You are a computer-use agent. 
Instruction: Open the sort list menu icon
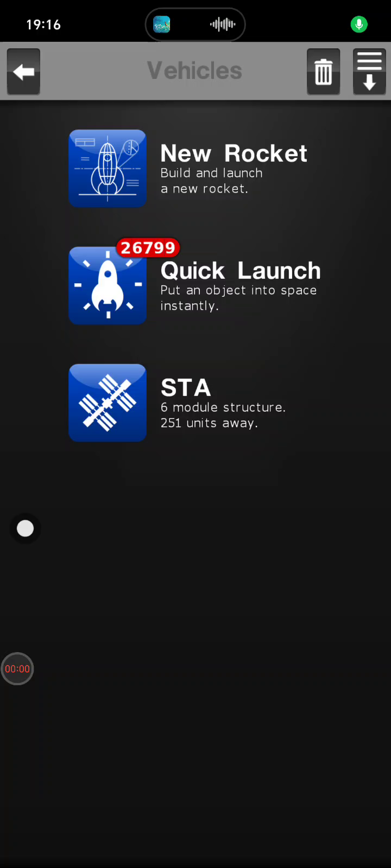[370, 72]
